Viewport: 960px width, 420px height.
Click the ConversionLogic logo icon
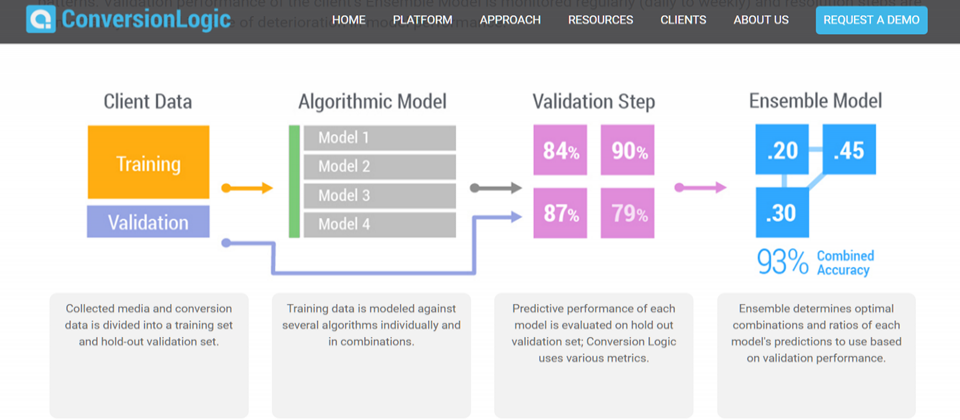pyautogui.click(x=40, y=20)
